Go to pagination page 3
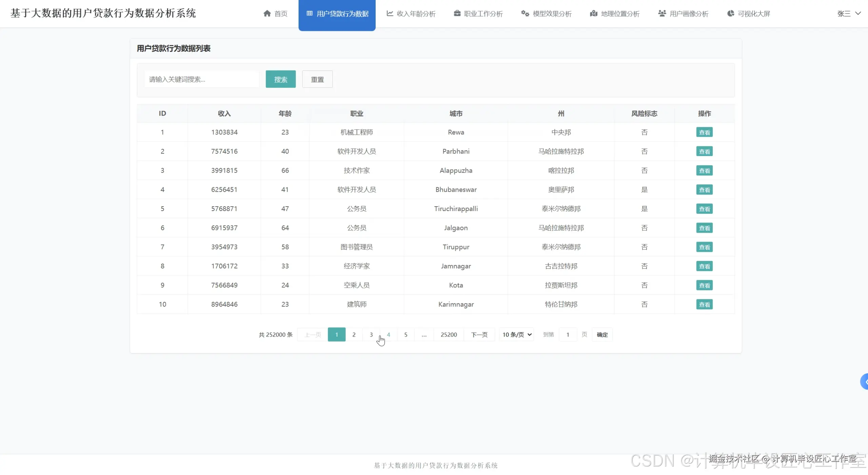This screenshot has height=475, width=868. (x=371, y=335)
